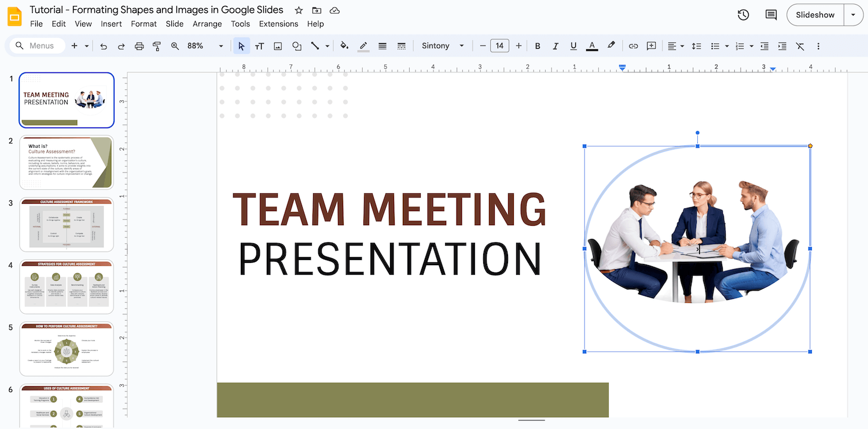Select the Insert shape tool
The image size is (868, 429).
[x=296, y=46]
